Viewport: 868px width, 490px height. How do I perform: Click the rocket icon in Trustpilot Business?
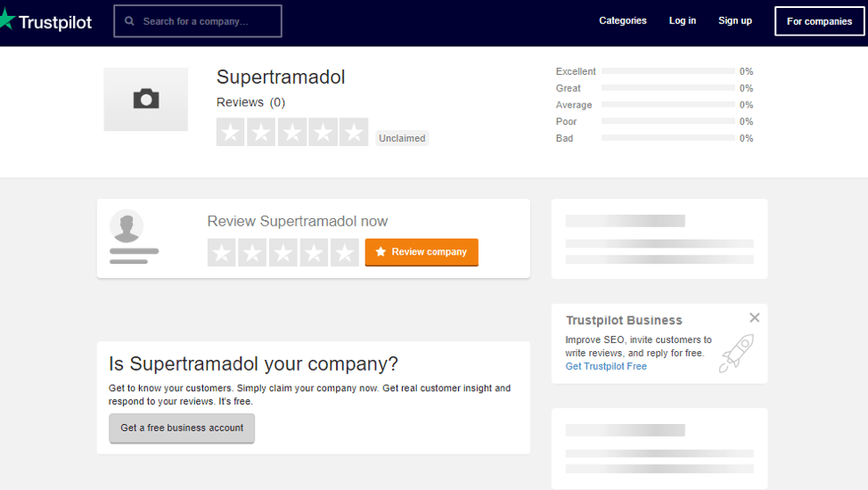click(x=736, y=353)
